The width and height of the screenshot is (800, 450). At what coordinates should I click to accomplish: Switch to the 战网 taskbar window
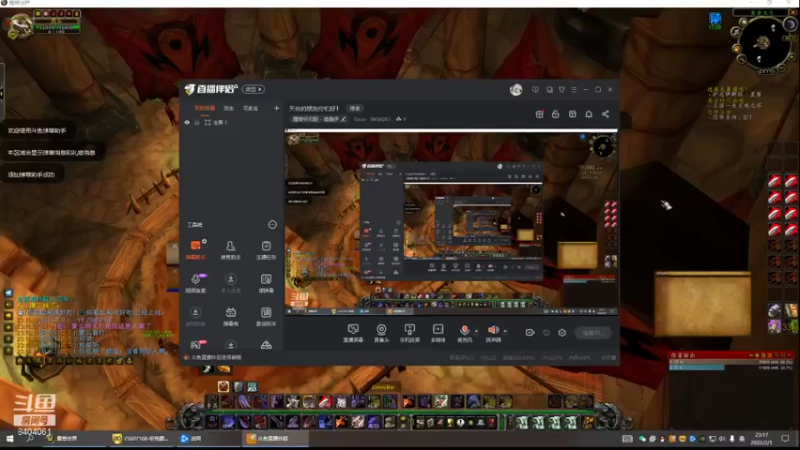pyautogui.click(x=204, y=439)
